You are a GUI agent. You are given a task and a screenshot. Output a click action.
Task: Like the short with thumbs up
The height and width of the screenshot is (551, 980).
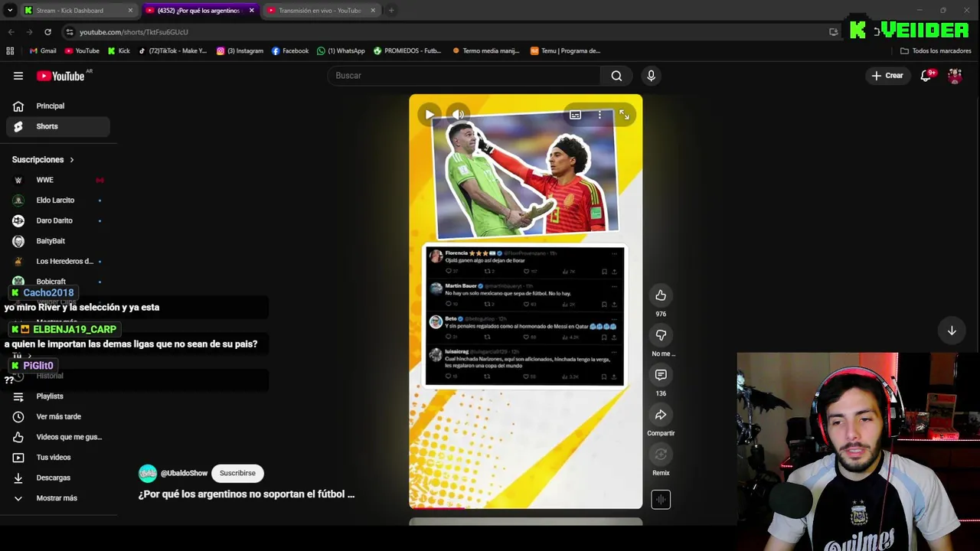tap(661, 295)
